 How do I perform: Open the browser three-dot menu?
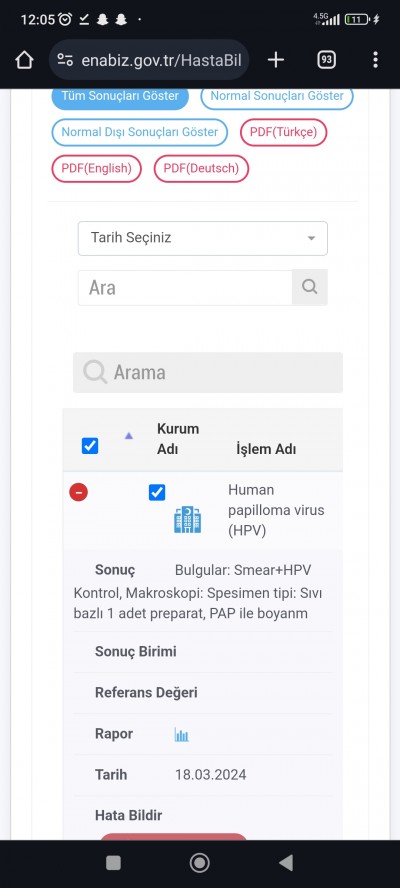(x=375, y=60)
